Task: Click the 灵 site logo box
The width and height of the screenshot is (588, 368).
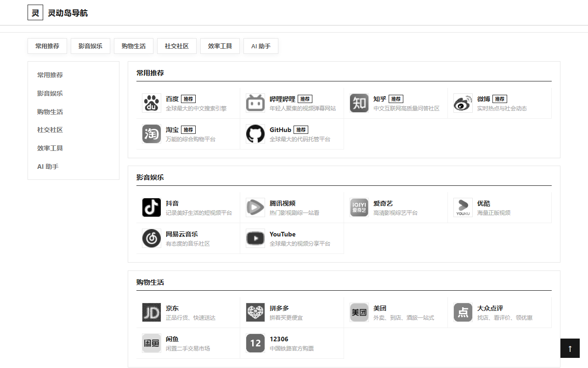Action: click(35, 13)
